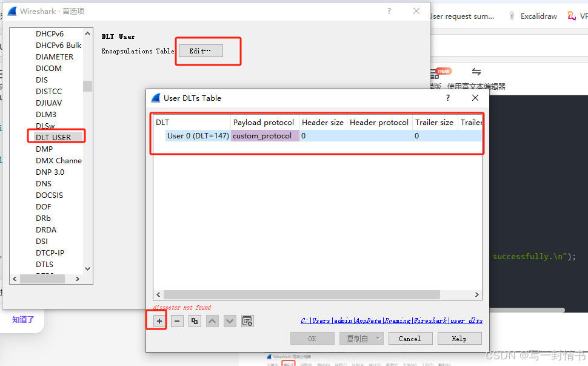The width and height of the screenshot is (588, 366).
Task: Click the Trailer size 0 cell
Action: pyautogui.click(x=435, y=136)
